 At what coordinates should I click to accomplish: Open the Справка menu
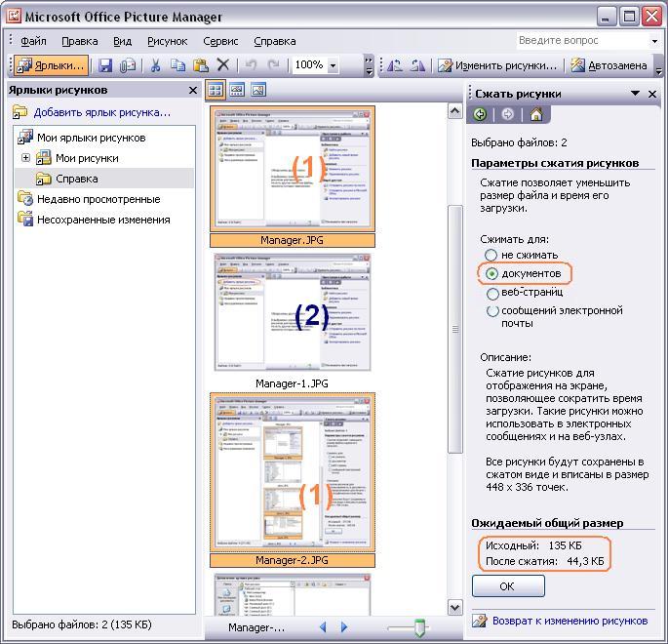tap(275, 41)
